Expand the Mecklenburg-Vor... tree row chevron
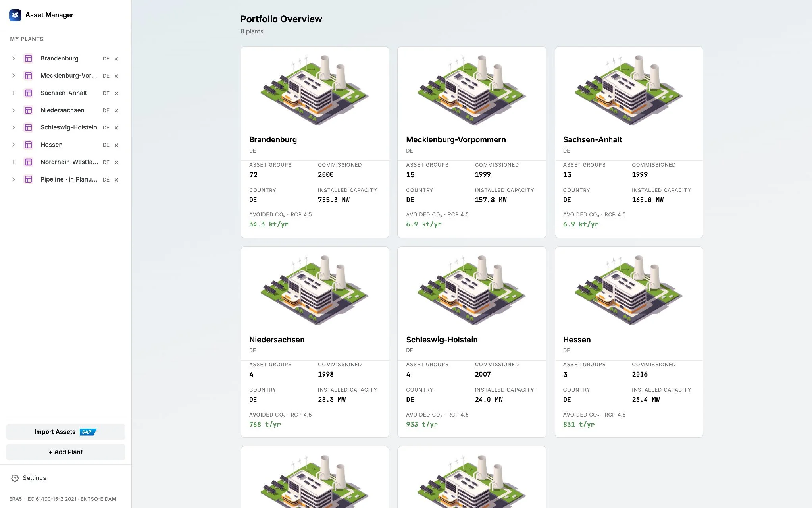812x508 pixels. [13, 76]
